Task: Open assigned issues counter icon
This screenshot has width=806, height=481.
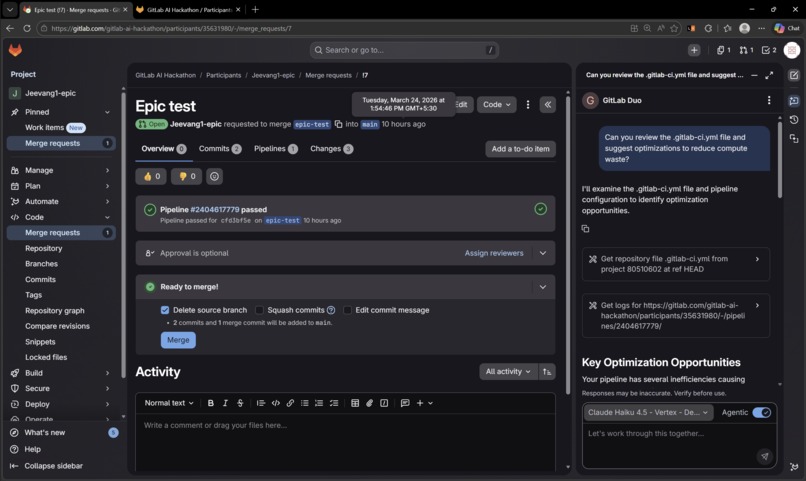Action: pos(723,50)
